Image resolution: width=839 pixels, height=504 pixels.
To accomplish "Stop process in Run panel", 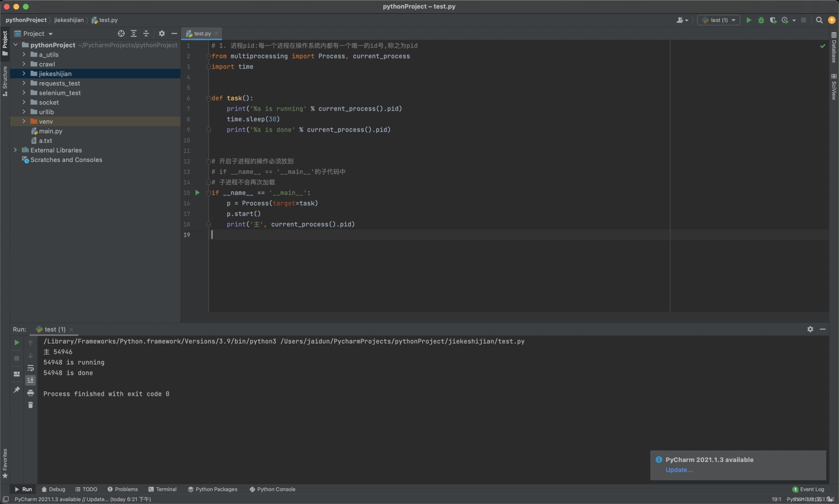I will [x=17, y=358].
